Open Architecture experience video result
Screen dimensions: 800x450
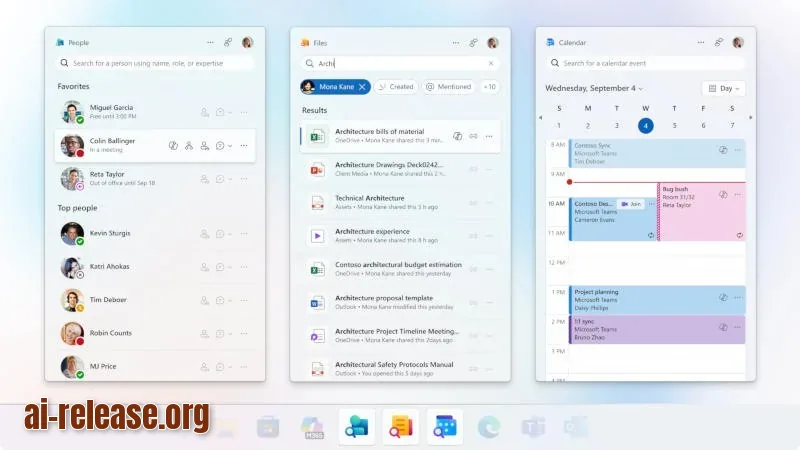point(401,236)
